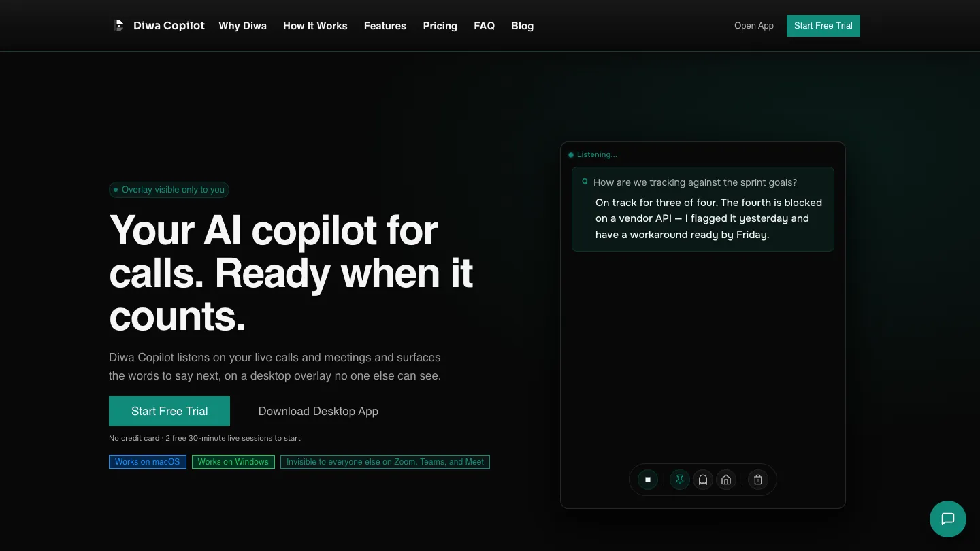Click the Diwa Copilot logo icon
The image size is (980, 551).
(x=119, y=26)
